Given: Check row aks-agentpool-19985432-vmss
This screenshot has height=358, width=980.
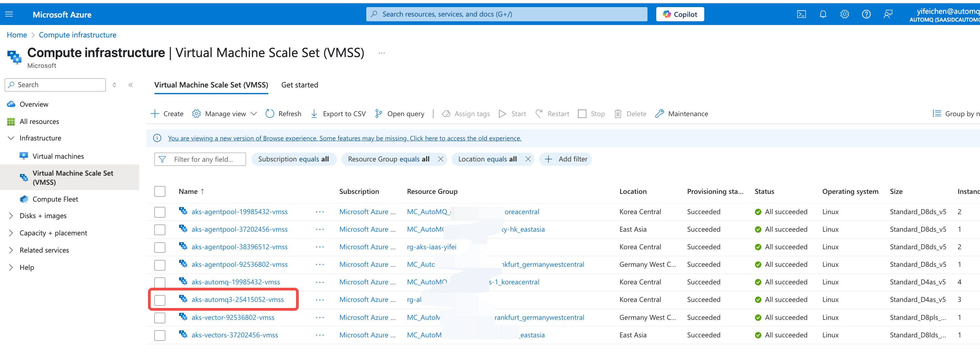Looking at the screenshot, I should [x=160, y=212].
